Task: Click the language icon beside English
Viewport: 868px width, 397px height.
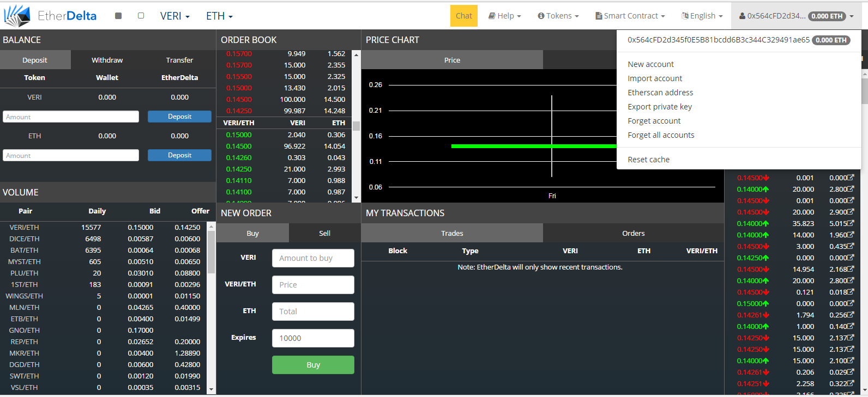Action: click(x=685, y=16)
